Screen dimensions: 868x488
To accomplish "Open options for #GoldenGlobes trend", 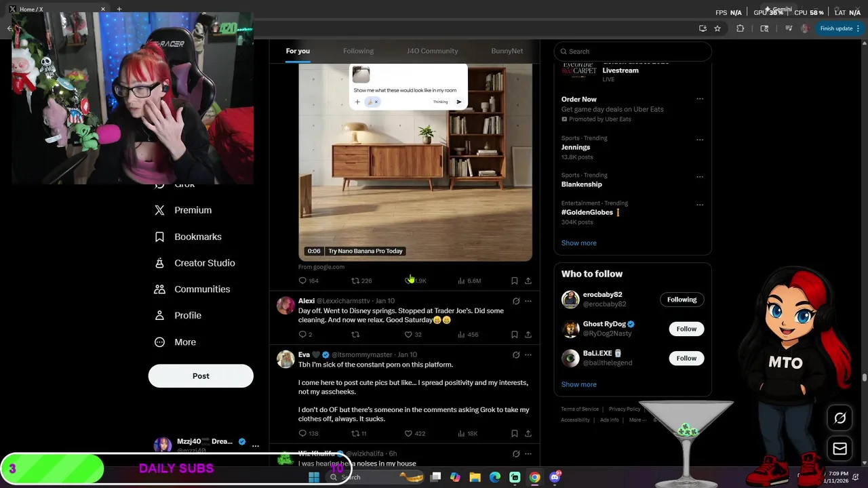I will pos(700,205).
